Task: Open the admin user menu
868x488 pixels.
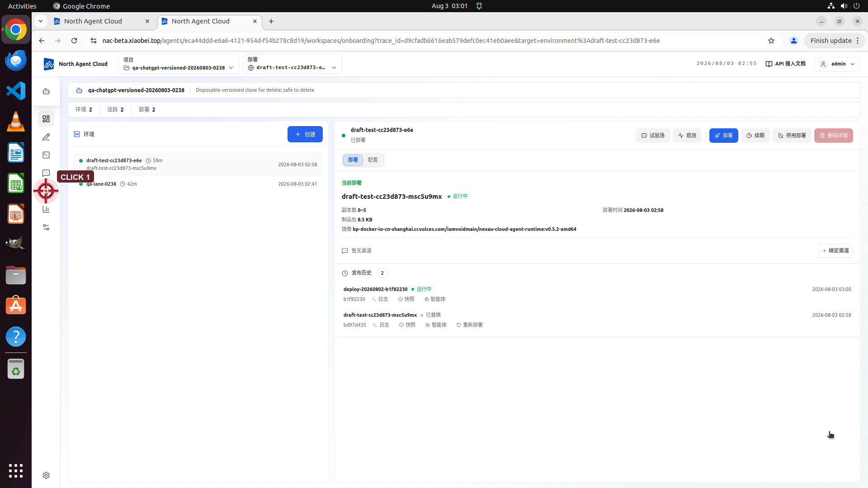Action: coord(837,64)
